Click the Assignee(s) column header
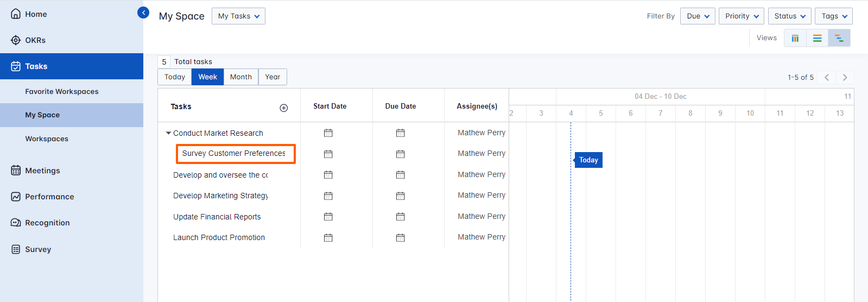868x302 pixels. (x=477, y=106)
